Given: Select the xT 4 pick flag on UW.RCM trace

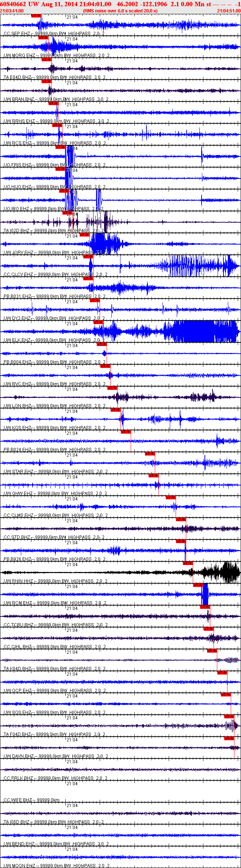Looking at the screenshot, I should pos(198,585).
